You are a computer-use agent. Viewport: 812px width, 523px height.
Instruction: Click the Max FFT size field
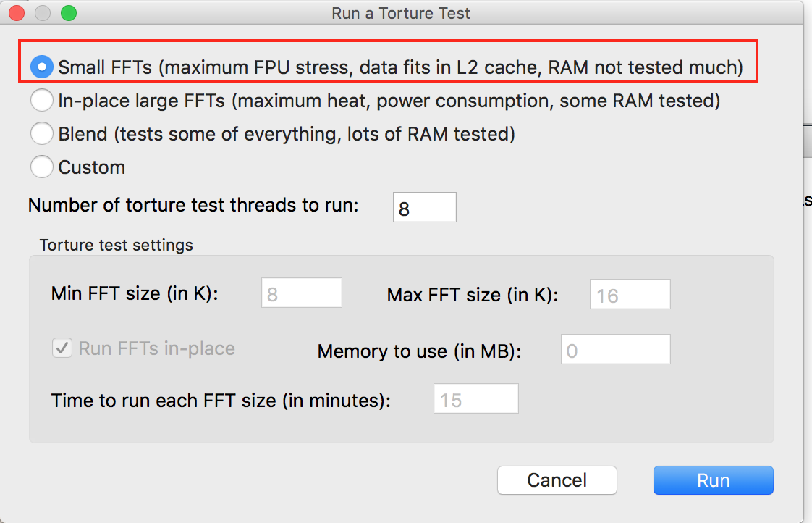(630, 294)
